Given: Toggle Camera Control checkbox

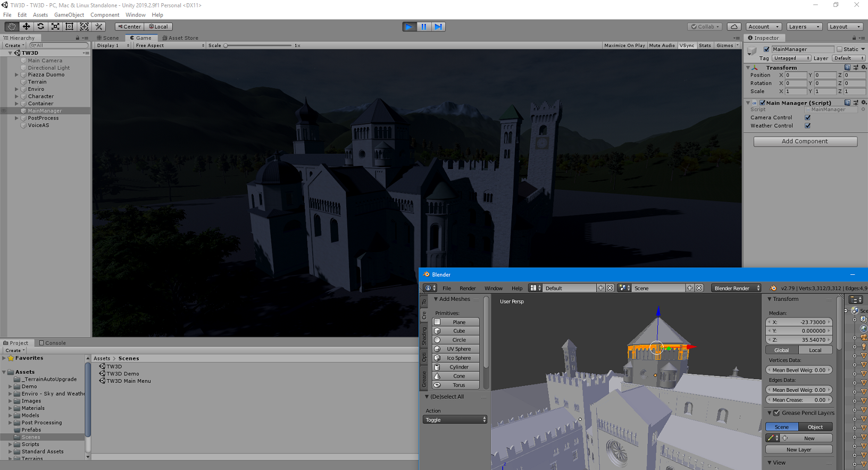Looking at the screenshot, I should point(808,117).
